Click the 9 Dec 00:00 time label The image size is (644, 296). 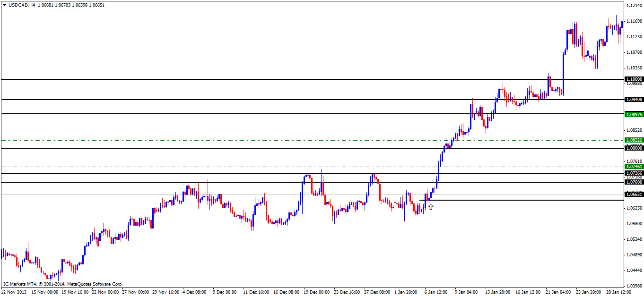225,292
